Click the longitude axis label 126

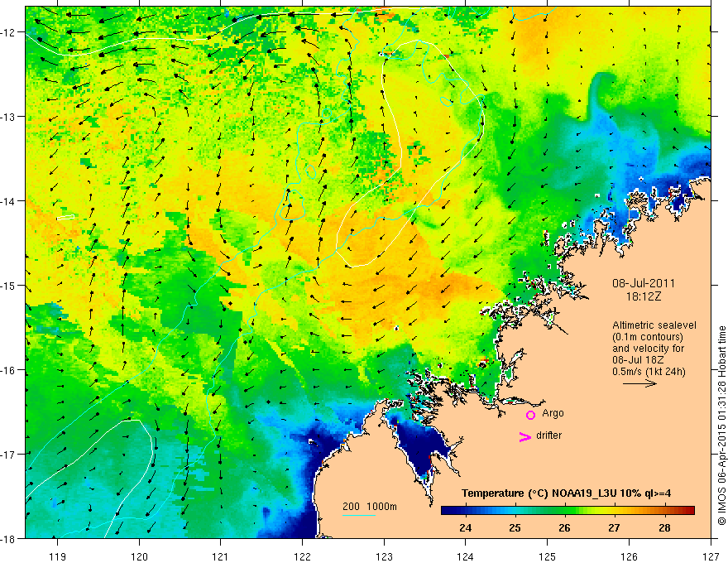point(629,556)
